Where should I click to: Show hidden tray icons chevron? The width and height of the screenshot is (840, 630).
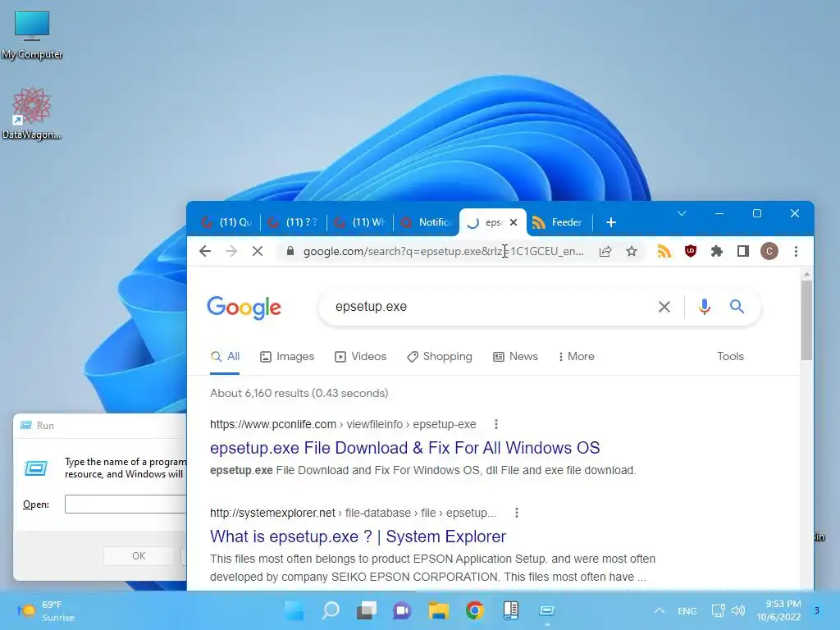660,610
